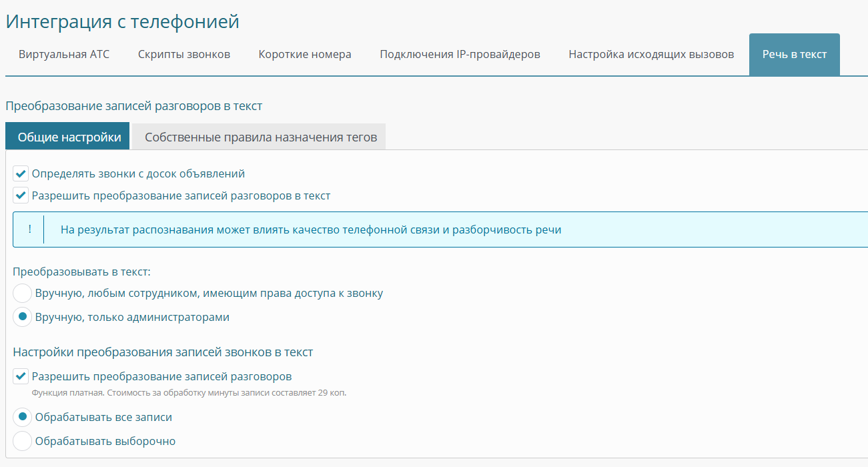Open the Собственные правила назначения тегов sub-tab

(x=260, y=137)
